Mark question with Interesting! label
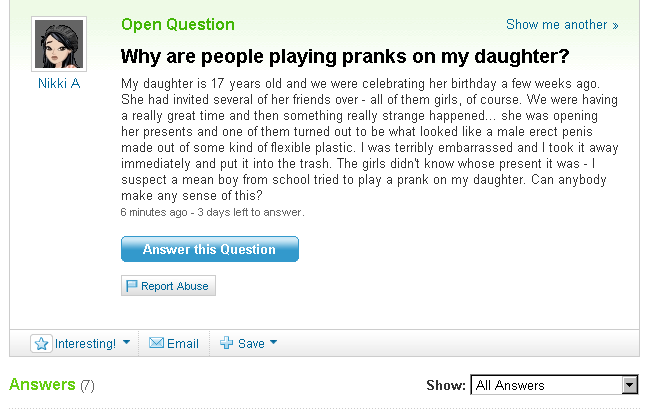The height and width of the screenshot is (412, 647). (85, 343)
